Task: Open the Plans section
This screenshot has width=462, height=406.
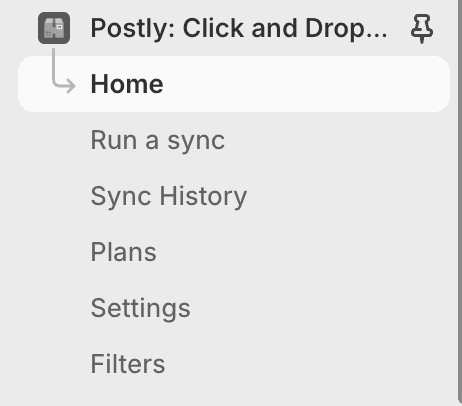Action: (123, 252)
